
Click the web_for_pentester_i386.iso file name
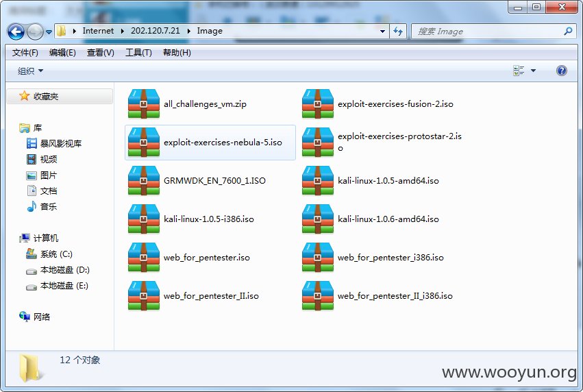coord(390,258)
